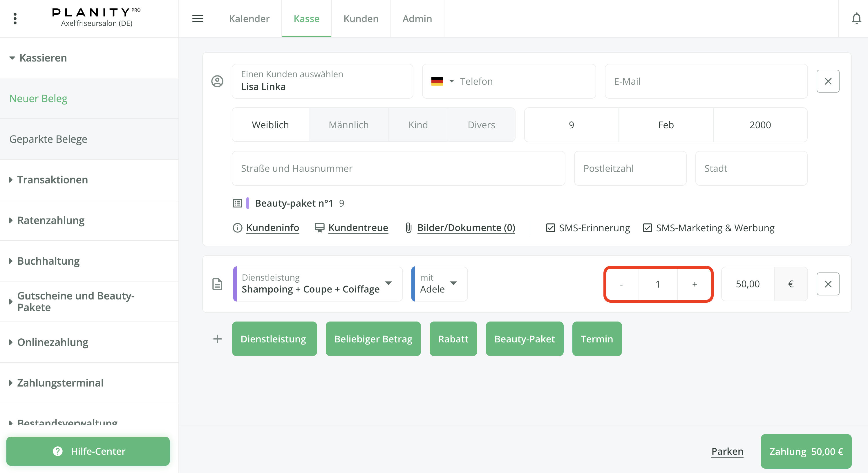Open the Dienstleistung service dropdown

pyautogui.click(x=388, y=283)
